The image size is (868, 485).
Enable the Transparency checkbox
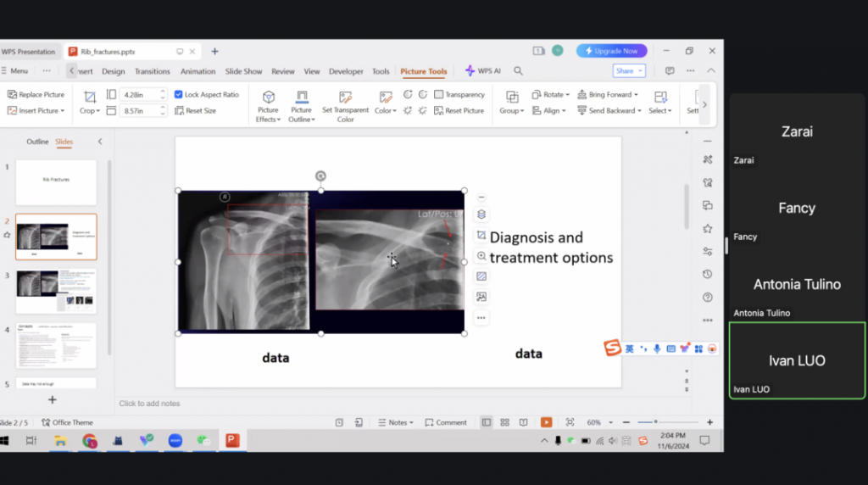(x=438, y=95)
